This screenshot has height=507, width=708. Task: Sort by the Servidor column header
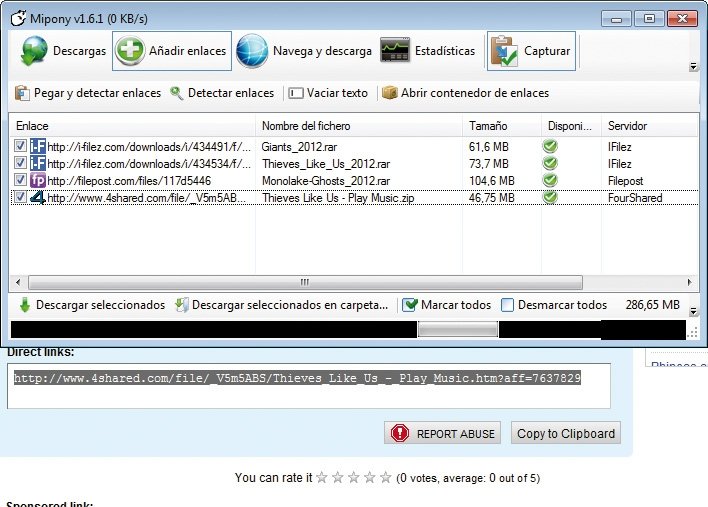coord(649,126)
